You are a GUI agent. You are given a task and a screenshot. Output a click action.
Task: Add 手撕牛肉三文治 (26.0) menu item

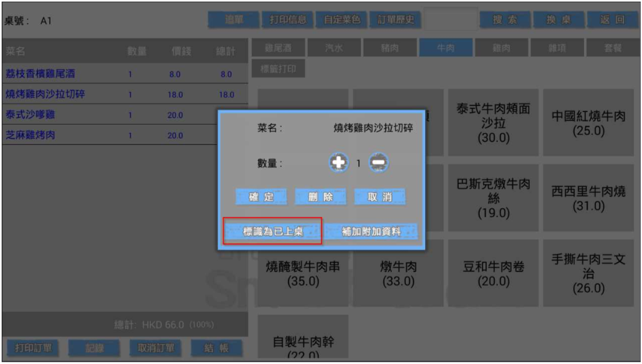click(x=588, y=274)
